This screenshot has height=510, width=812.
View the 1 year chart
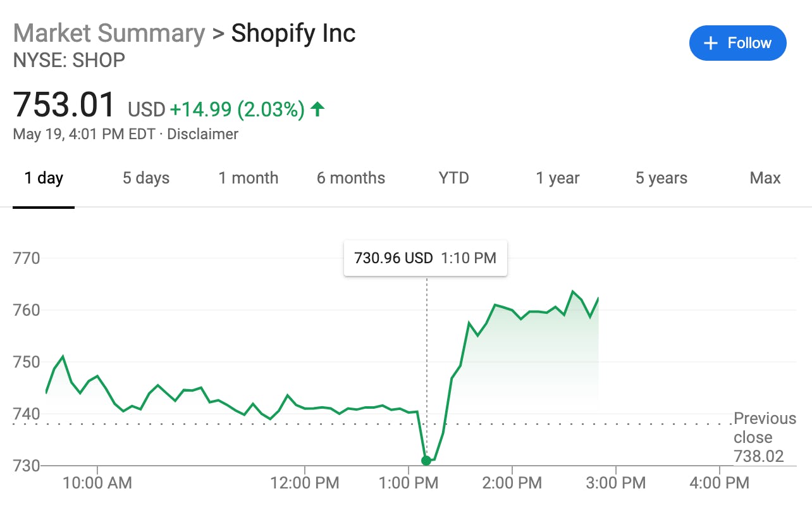558,178
